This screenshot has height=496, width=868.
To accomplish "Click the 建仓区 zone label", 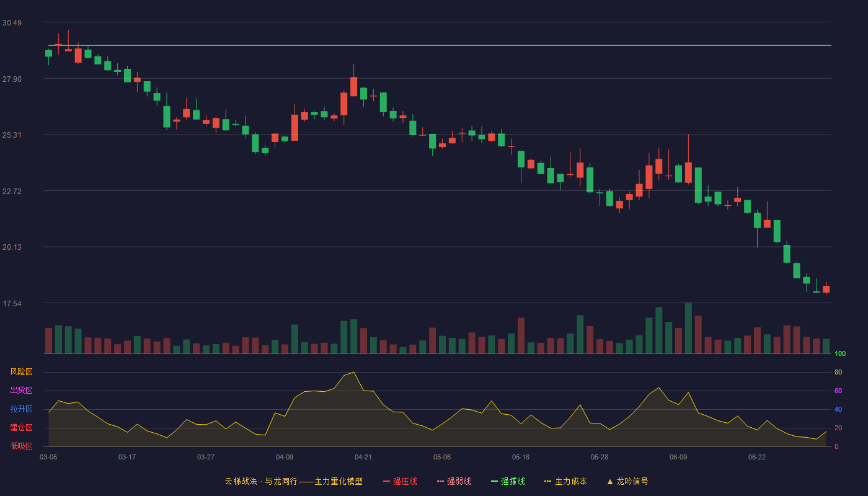I will point(21,428).
